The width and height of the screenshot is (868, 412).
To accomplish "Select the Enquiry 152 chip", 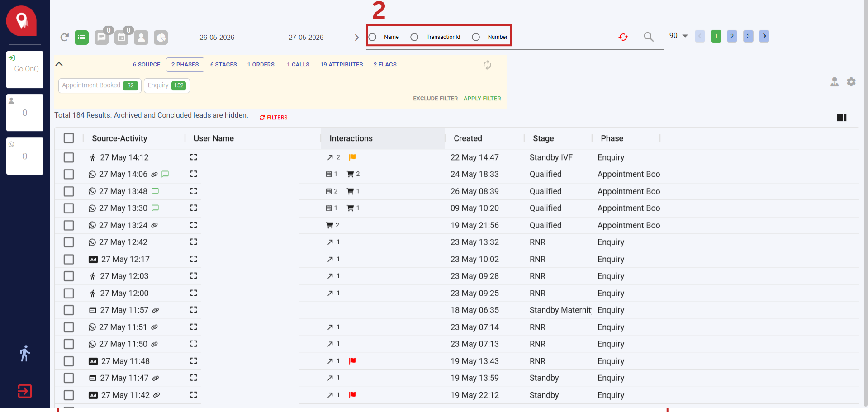I will coord(167,85).
